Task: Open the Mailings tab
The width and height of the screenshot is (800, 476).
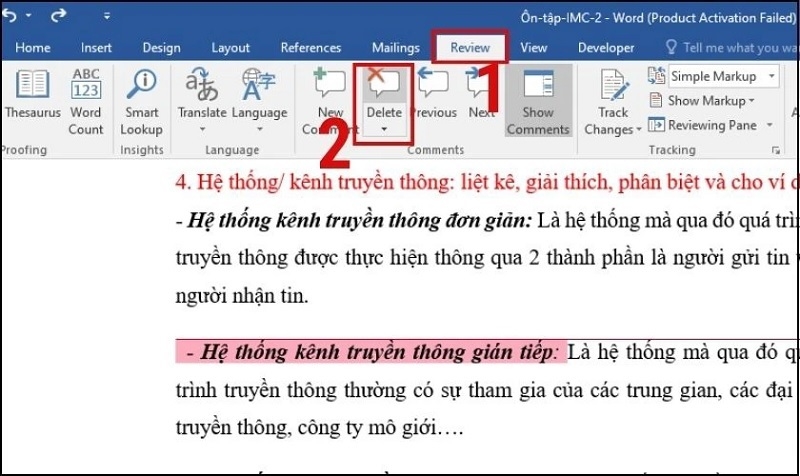Action: pos(395,47)
